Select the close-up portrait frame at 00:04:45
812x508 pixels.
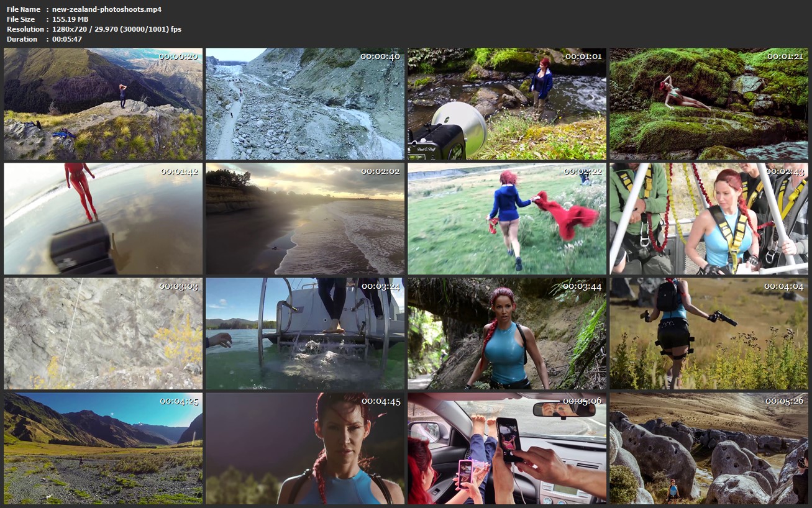point(305,448)
